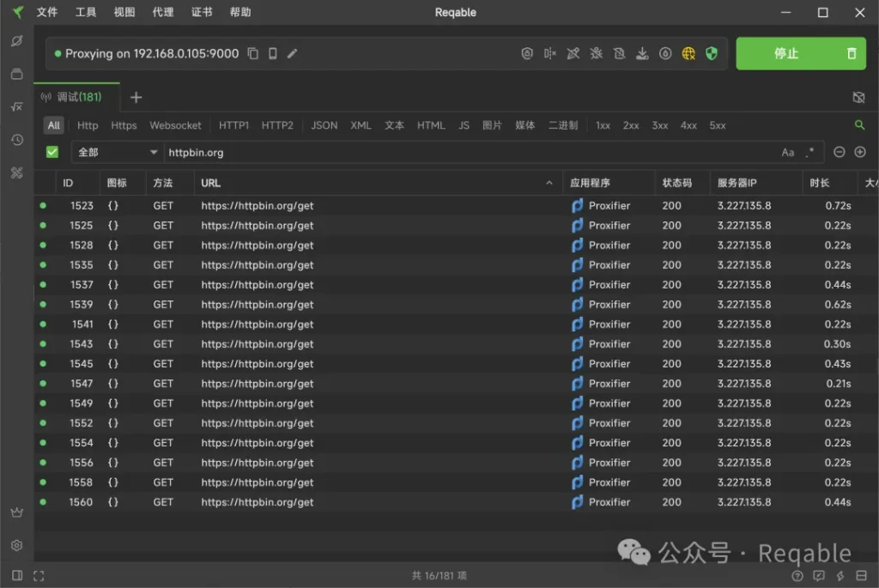
Task: Click the 0.30s duration cell
Action: (x=837, y=343)
